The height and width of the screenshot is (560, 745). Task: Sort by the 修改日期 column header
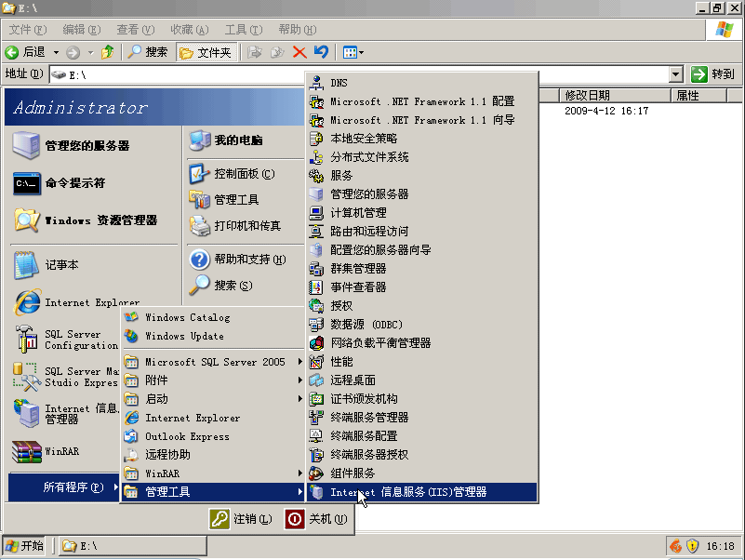[x=615, y=96]
